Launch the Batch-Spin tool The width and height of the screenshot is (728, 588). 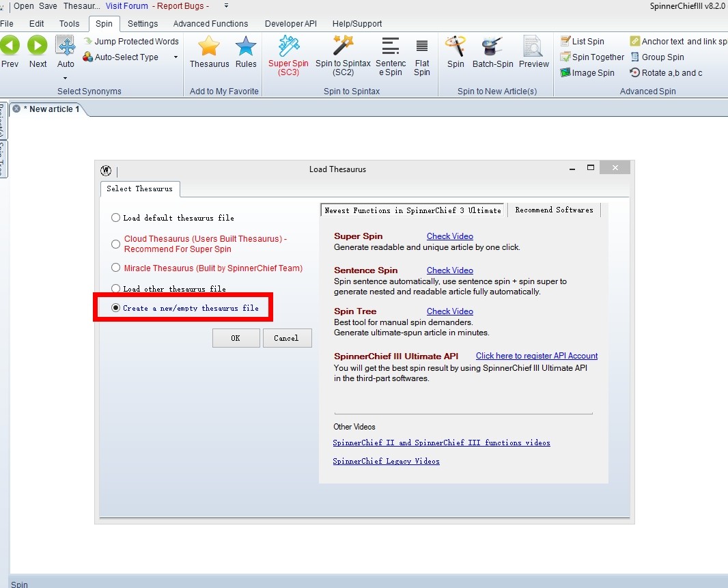(x=492, y=47)
